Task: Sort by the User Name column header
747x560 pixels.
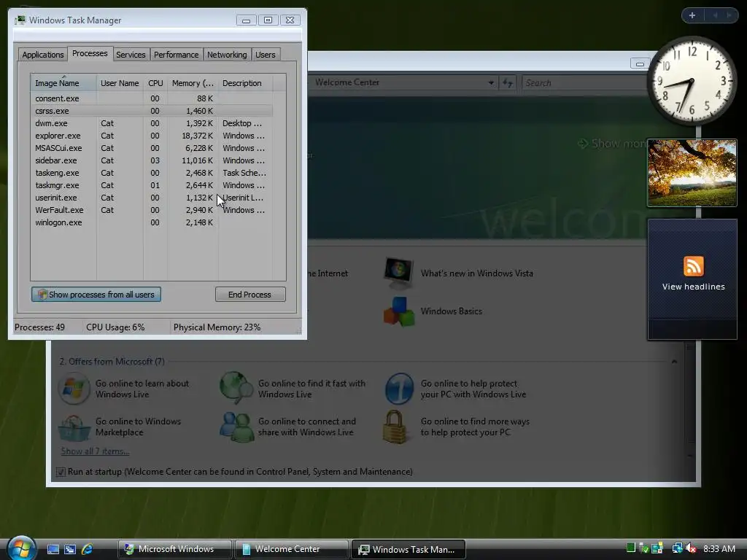Action: 120,83
